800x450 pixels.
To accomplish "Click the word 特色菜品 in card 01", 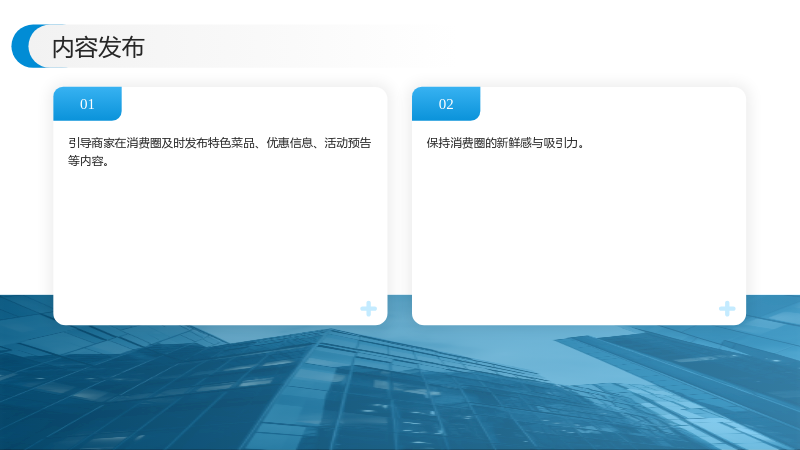I will click(231, 143).
